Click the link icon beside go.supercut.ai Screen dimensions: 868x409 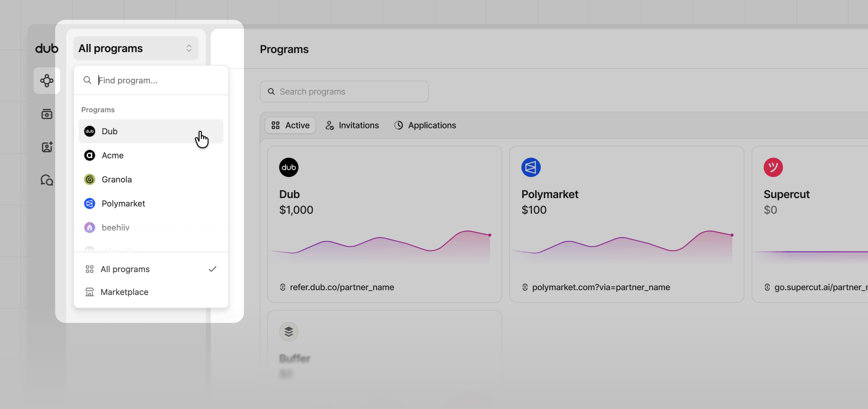point(767,287)
